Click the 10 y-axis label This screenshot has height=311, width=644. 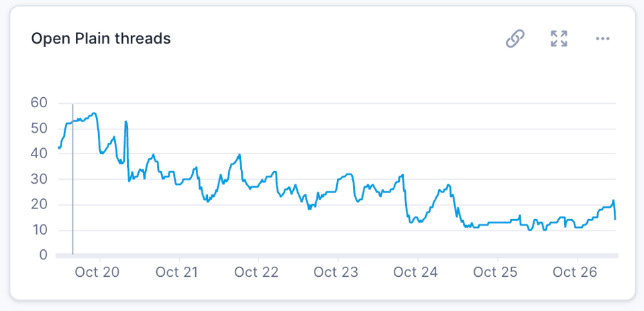(39, 230)
